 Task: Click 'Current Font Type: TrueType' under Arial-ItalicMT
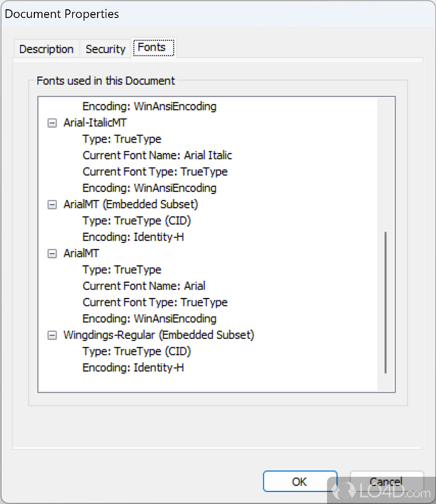(x=155, y=172)
